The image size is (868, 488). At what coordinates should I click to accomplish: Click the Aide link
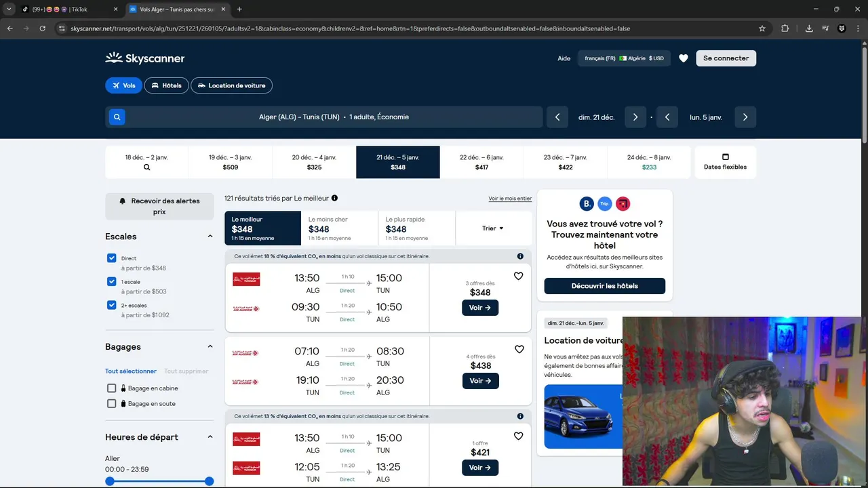pyautogui.click(x=564, y=58)
